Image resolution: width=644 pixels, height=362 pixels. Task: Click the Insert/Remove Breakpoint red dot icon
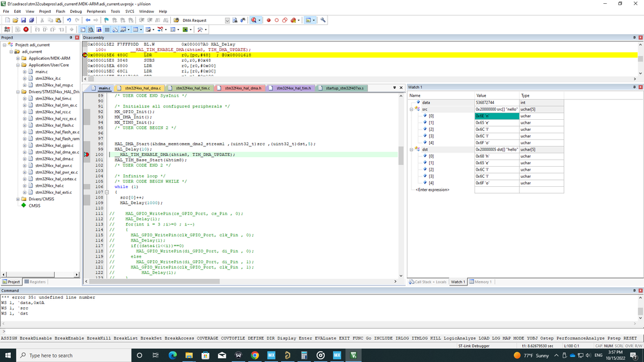269,21
